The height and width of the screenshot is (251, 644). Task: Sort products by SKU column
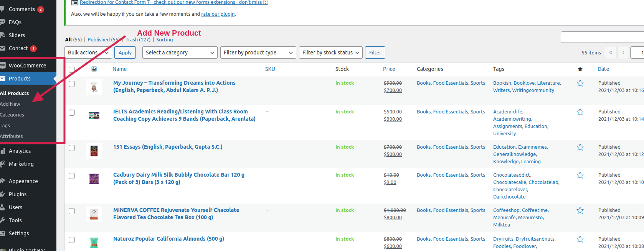tap(270, 69)
